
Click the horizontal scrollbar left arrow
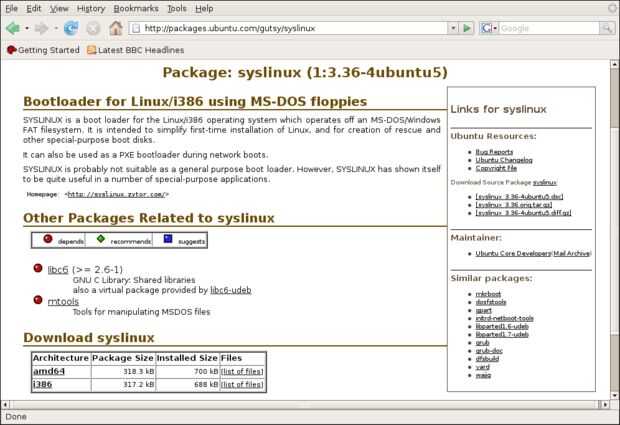tap(5, 404)
